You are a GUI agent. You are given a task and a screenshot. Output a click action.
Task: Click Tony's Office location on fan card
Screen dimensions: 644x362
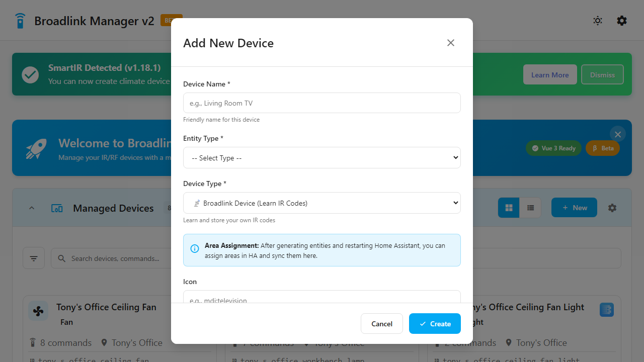point(137,342)
